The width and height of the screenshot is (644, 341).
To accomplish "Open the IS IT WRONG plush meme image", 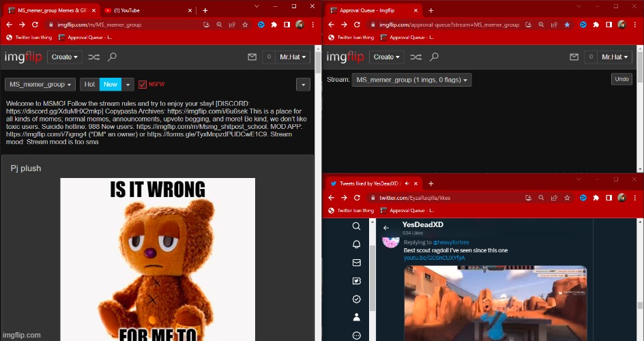I will (158, 259).
